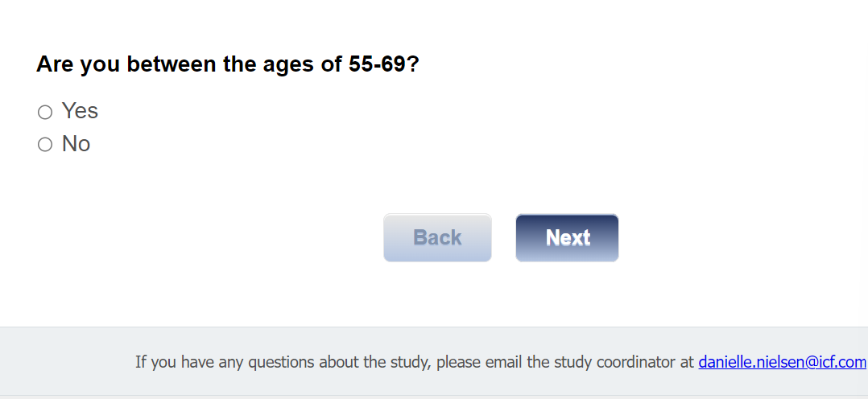Email the study coordinator via footer link
Image resolution: width=868 pixels, height=399 pixels.
782,362
